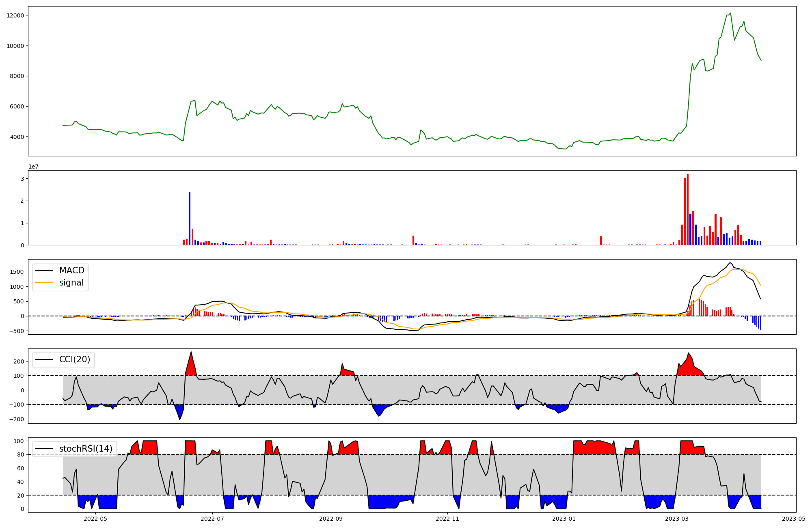Click the tallest red volume bar

pos(687,209)
